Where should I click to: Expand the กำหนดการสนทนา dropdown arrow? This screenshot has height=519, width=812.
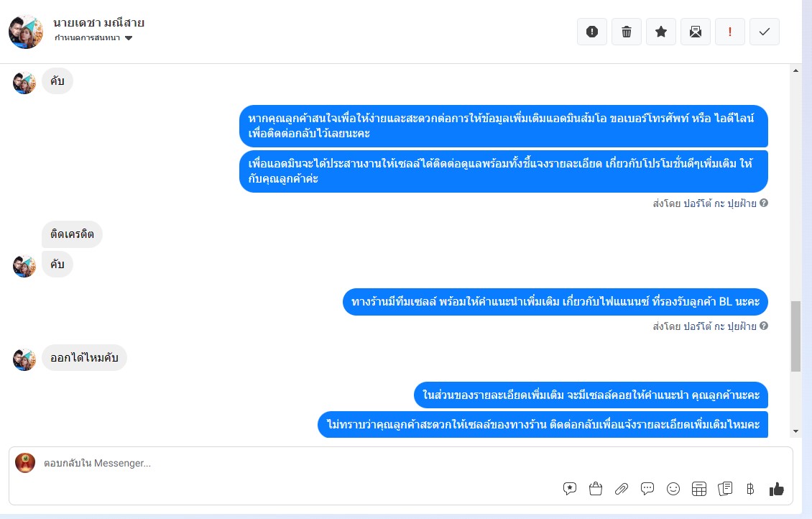tap(129, 38)
